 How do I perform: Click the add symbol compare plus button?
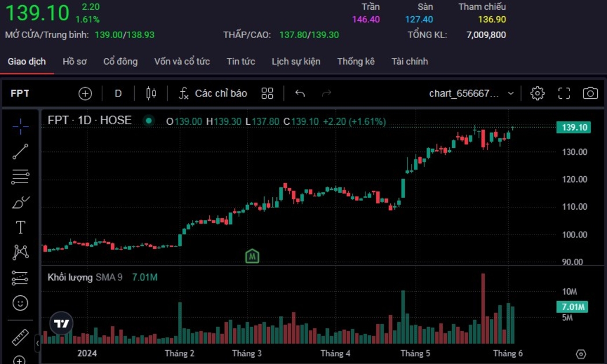click(85, 94)
